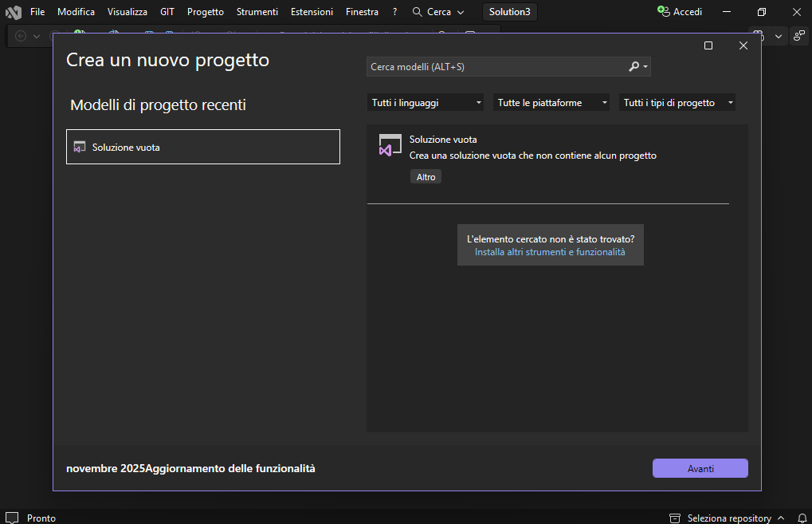Open the File menu
The image size is (812, 524).
click(x=37, y=12)
